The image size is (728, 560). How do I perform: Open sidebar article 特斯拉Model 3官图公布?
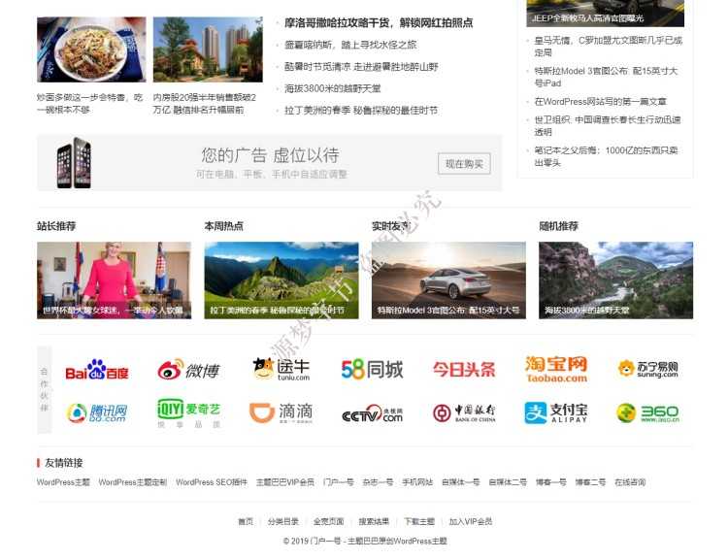coord(606,77)
